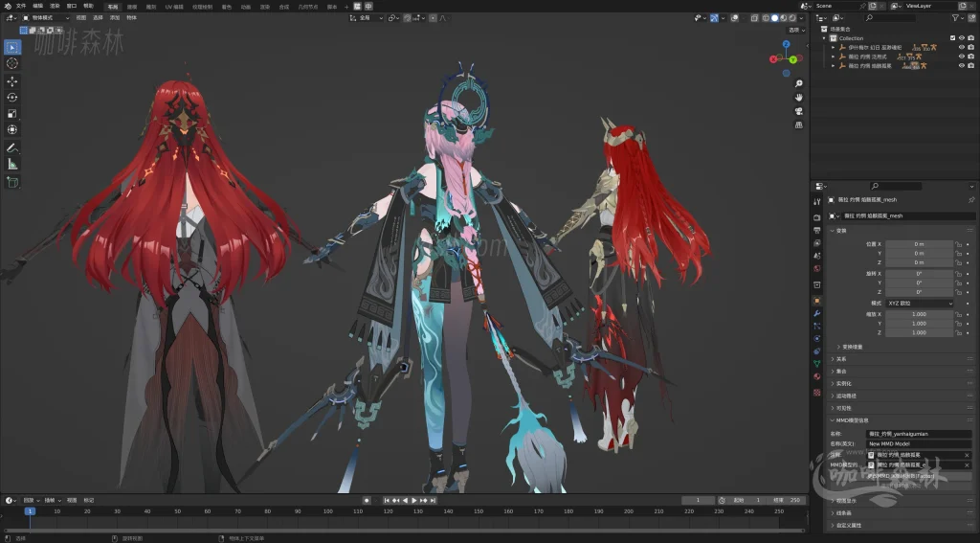
Task: Switch viewport to Rendered shading
Action: click(791, 17)
